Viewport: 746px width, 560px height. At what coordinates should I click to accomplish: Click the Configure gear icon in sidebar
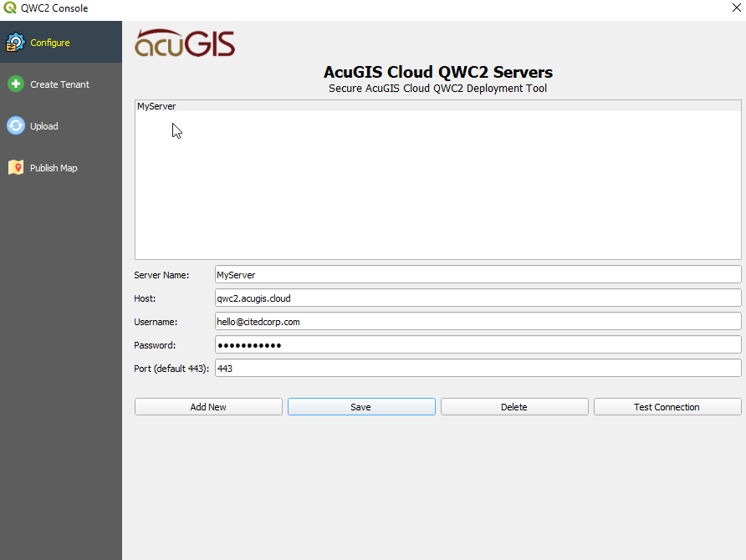(x=15, y=43)
